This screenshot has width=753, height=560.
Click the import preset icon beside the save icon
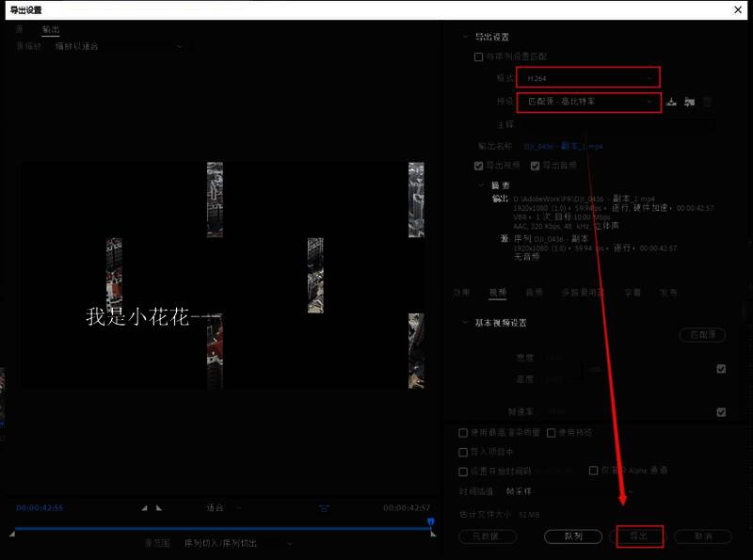click(689, 102)
